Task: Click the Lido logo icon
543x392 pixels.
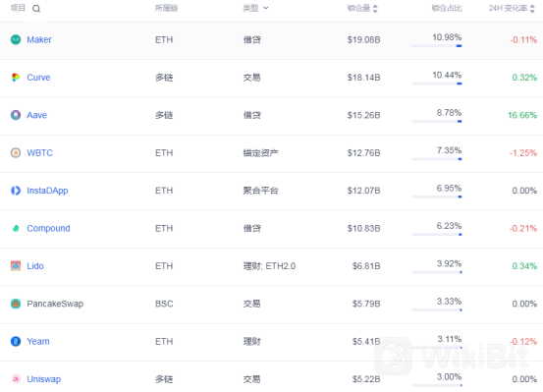Action: coord(16,266)
